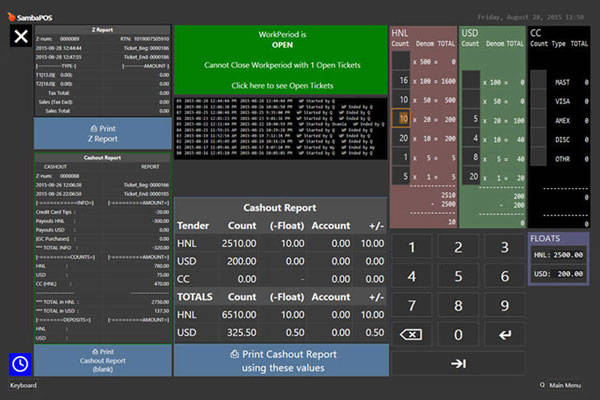The image size is (600, 400).
Task: Click the blue clock icon
Action: pos(20,362)
